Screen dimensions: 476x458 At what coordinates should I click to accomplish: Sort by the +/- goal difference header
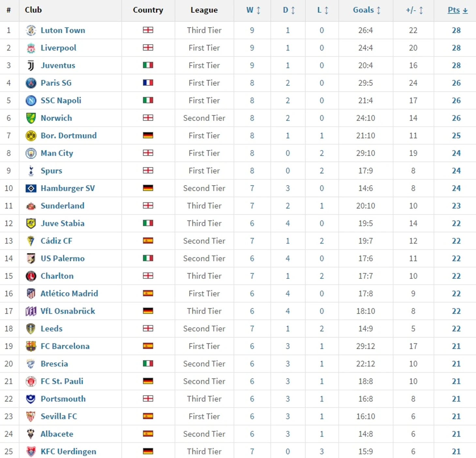[414, 10]
